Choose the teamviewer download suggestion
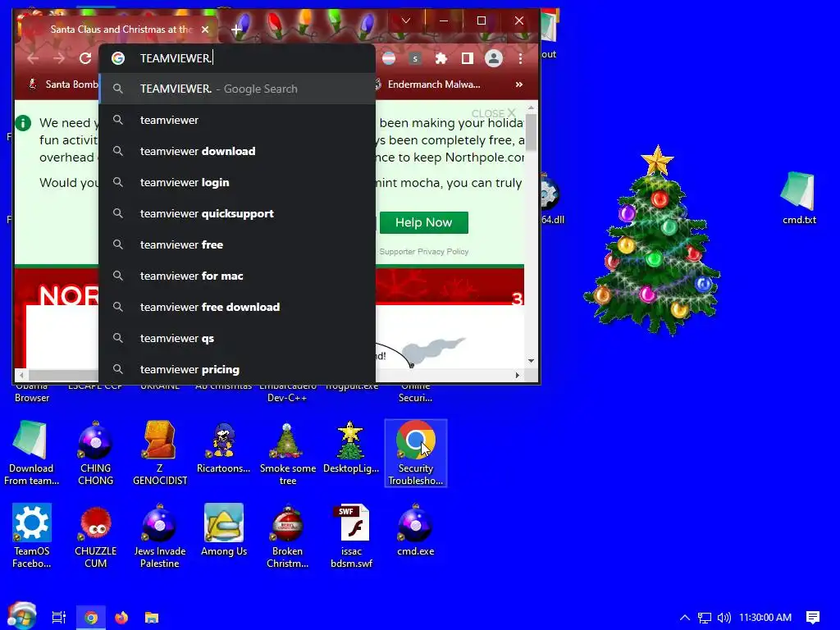 (237, 151)
